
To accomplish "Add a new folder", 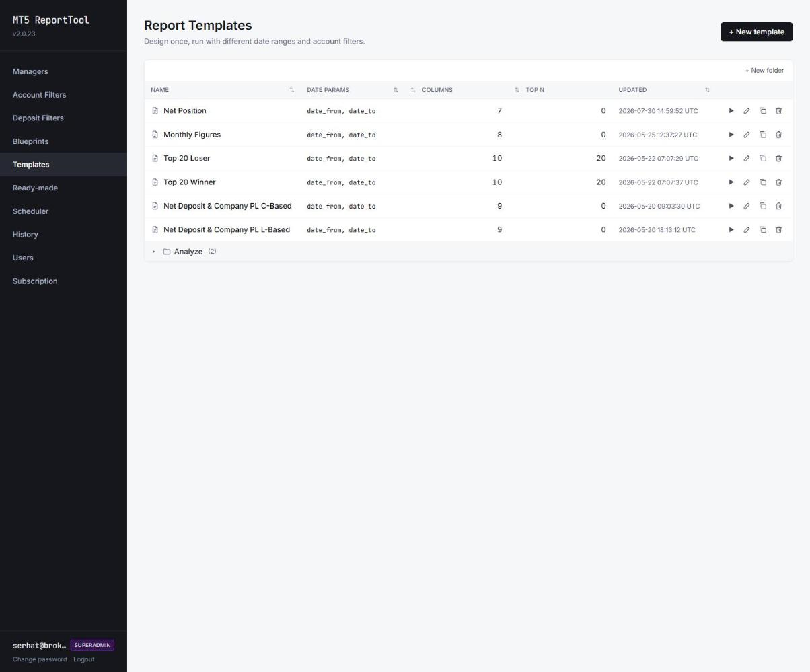I will pos(764,71).
